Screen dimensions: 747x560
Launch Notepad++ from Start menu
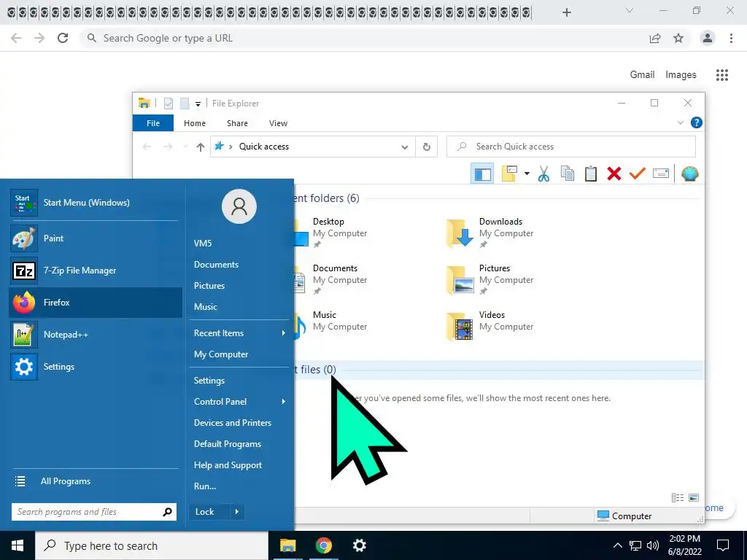96,334
